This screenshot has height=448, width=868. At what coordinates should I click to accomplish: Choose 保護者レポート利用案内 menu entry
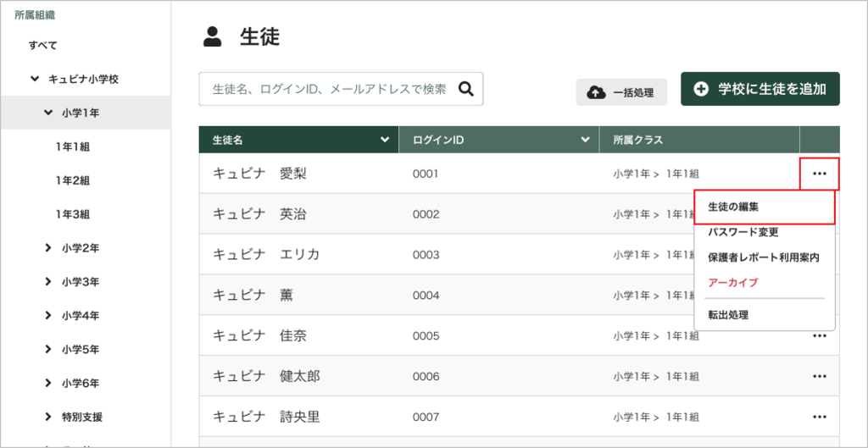(764, 257)
